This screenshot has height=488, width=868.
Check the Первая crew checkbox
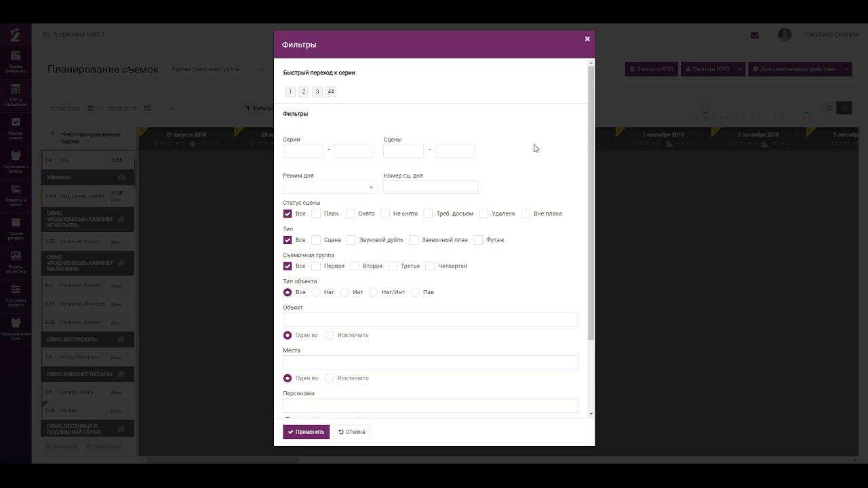(316, 266)
